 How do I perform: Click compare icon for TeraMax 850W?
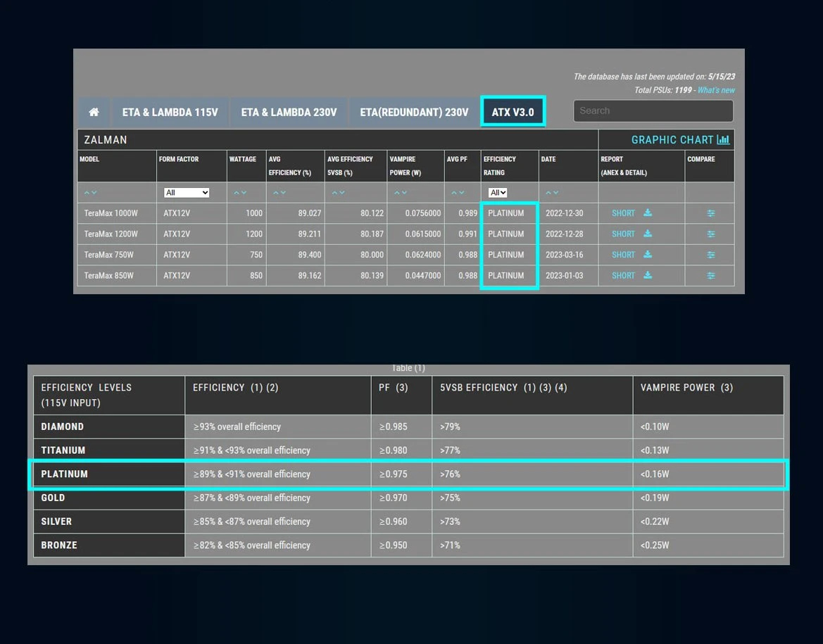pos(710,276)
